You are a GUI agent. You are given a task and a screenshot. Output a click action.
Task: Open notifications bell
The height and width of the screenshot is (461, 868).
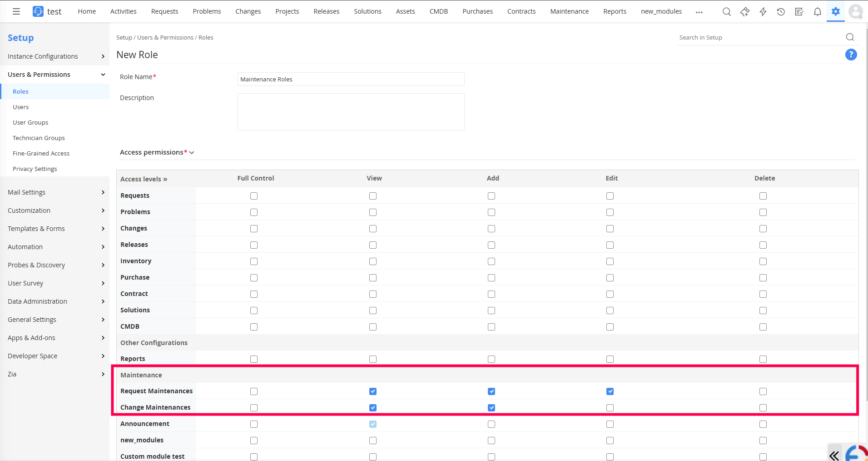click(817, 11)
